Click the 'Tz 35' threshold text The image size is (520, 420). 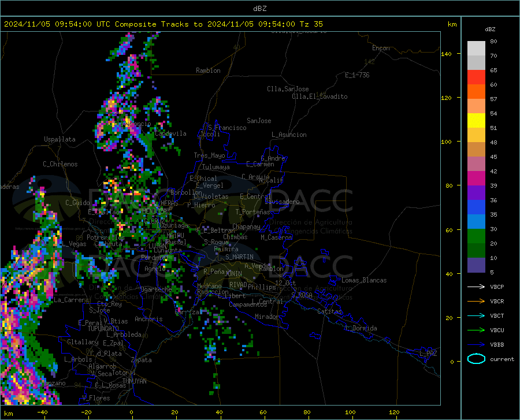coord(311,24)
